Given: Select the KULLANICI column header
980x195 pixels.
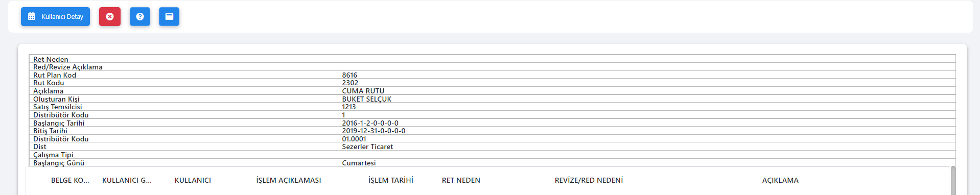Looking at the screenshot, I should coord(193,180).
